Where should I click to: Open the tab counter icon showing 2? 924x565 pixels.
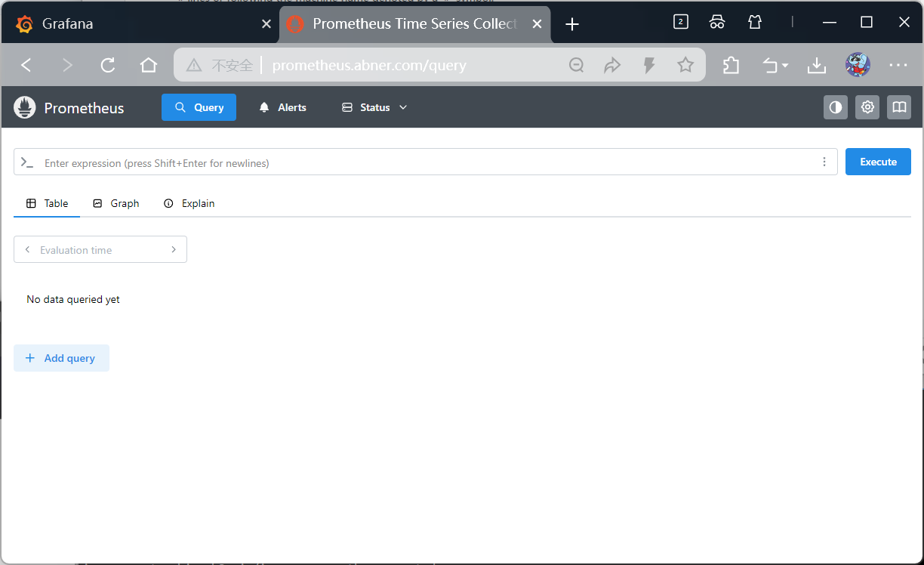click(x=681, y=22)
